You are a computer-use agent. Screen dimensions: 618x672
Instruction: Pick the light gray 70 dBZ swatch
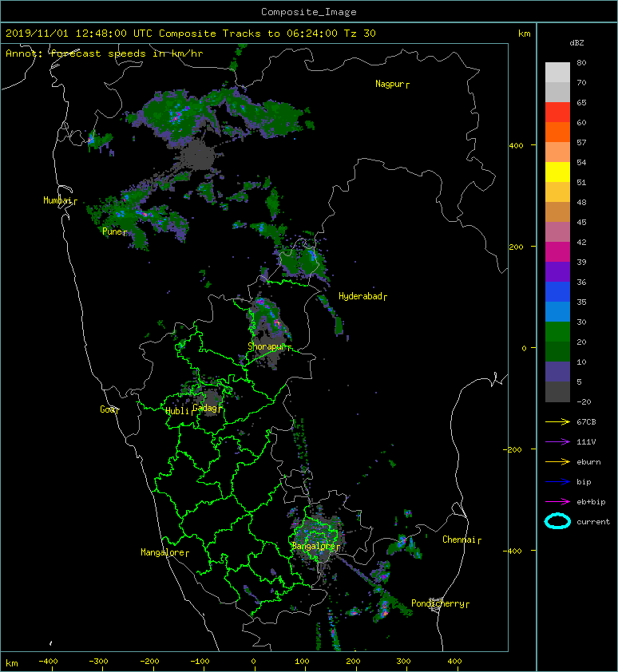[x=557, y=73]
